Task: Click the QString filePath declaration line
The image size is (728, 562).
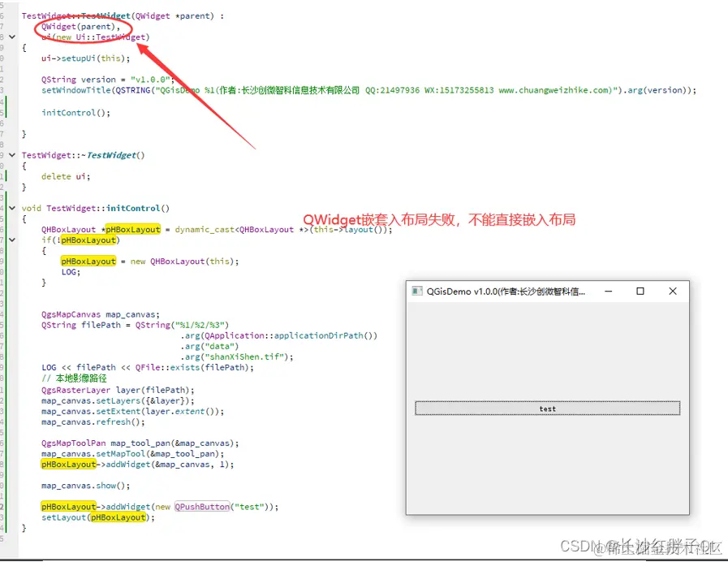Action: point(135,325)
